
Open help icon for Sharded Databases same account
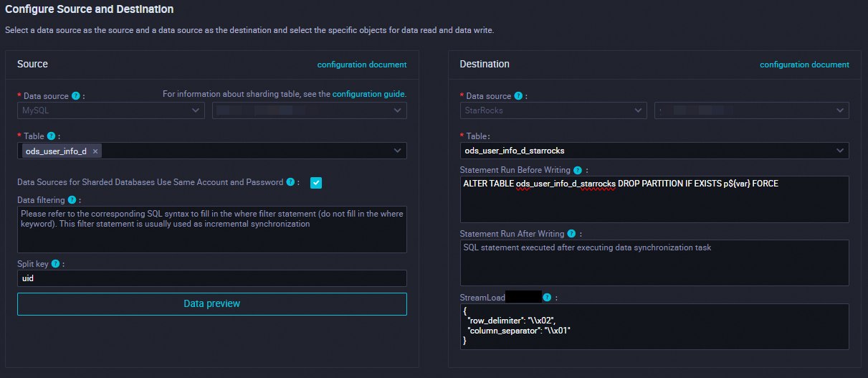point(290,182)
